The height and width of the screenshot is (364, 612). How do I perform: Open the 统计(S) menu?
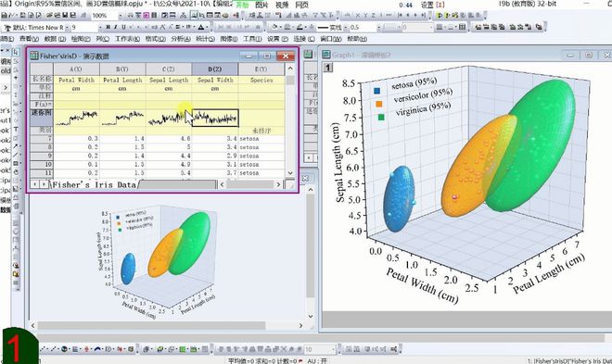[205, 39]
